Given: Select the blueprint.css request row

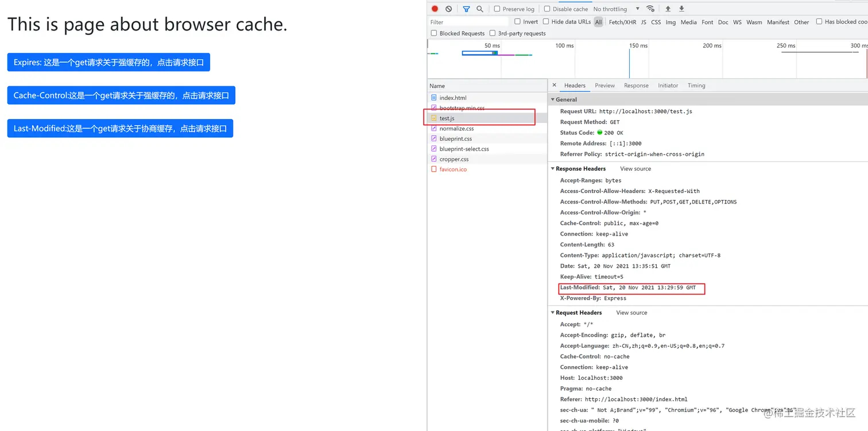Looking at the screenshot, I should (487, 138).
